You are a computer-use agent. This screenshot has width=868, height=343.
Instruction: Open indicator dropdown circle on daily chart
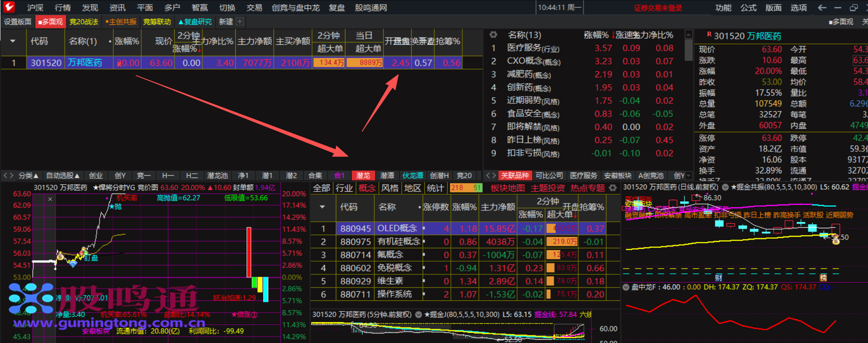tap(725, 187)
